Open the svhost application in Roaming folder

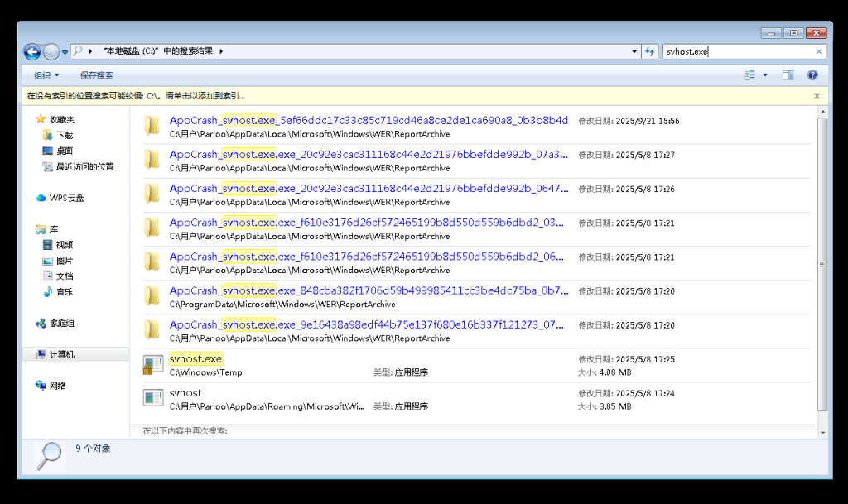185,392
